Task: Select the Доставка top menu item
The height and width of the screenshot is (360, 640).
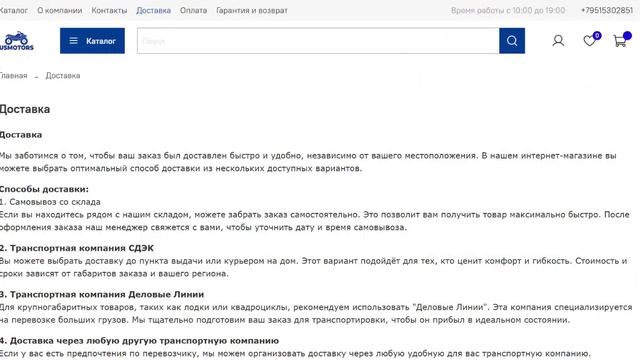Action: pyautogui.click(x=153, y=10)
